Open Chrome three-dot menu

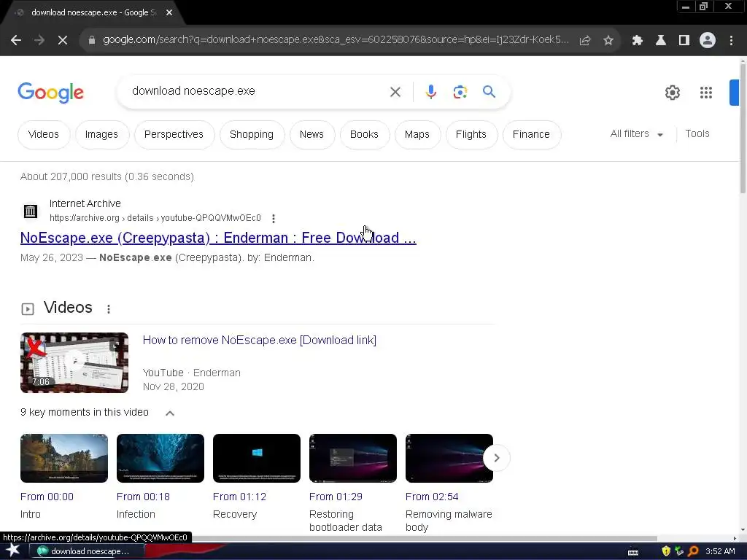coord(731,41)
